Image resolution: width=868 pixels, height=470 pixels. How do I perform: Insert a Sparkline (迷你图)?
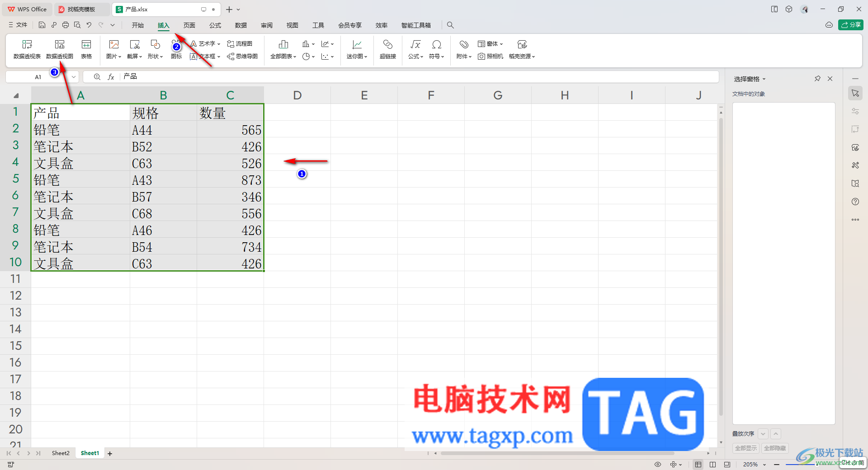pos(357,50)
